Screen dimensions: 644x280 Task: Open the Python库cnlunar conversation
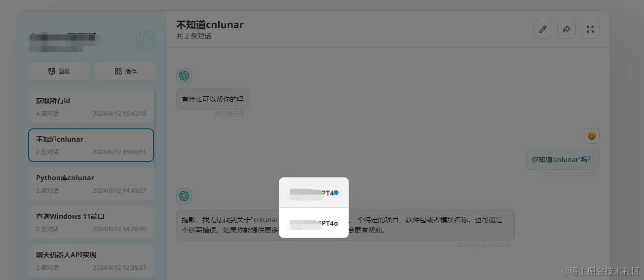(91, 184)
